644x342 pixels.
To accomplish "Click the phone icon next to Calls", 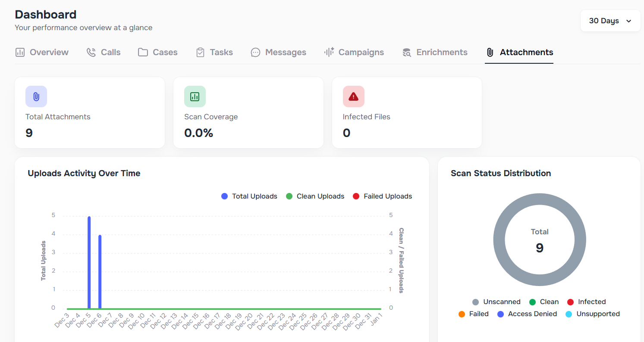I will [91, 52].
